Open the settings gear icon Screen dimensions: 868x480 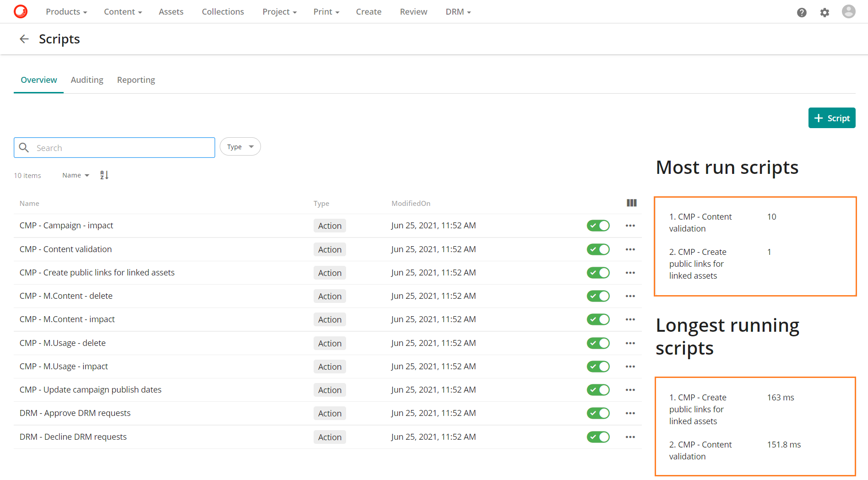coord(825,12)
